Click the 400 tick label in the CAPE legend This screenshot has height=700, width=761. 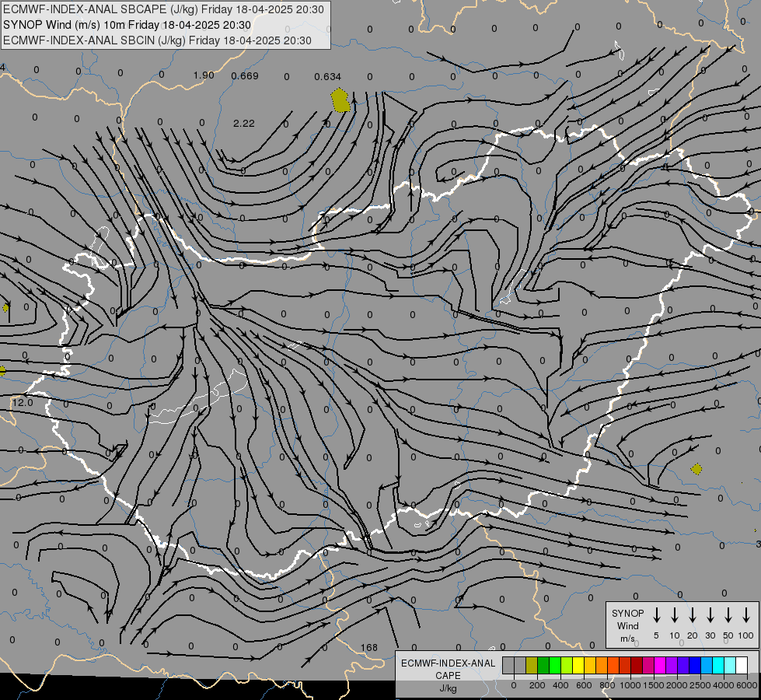(560, 685)
